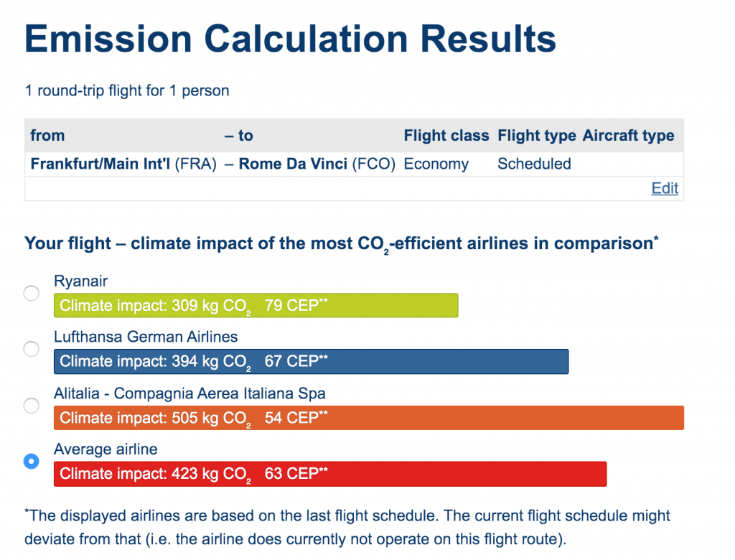Click the Frankfurt/Main Int'l (FRA) departure cell
Image resolution: width=735 pixels, height=560 pixels.
pyautogui.click(x=123, y=164)
